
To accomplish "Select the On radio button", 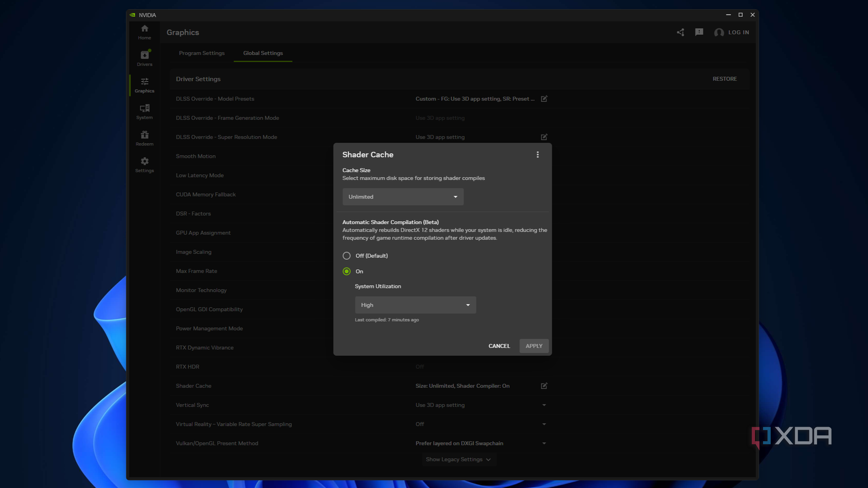I will (x=347, y=271).
